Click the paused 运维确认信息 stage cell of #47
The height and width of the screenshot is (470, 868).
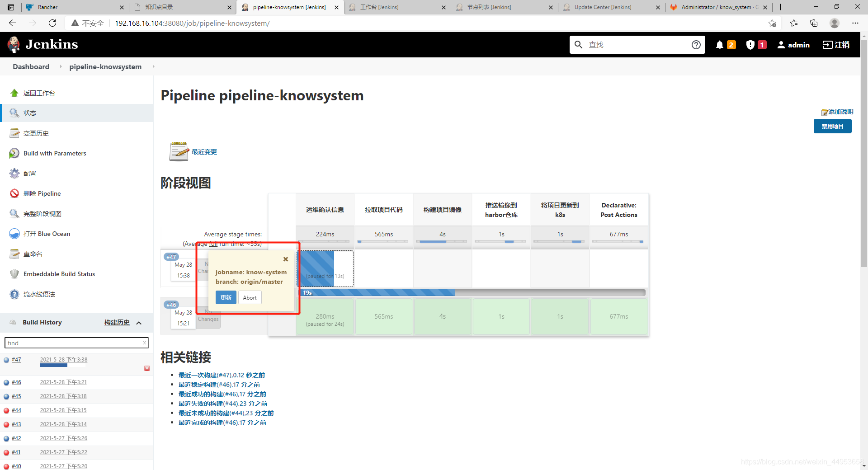[325, 268]
